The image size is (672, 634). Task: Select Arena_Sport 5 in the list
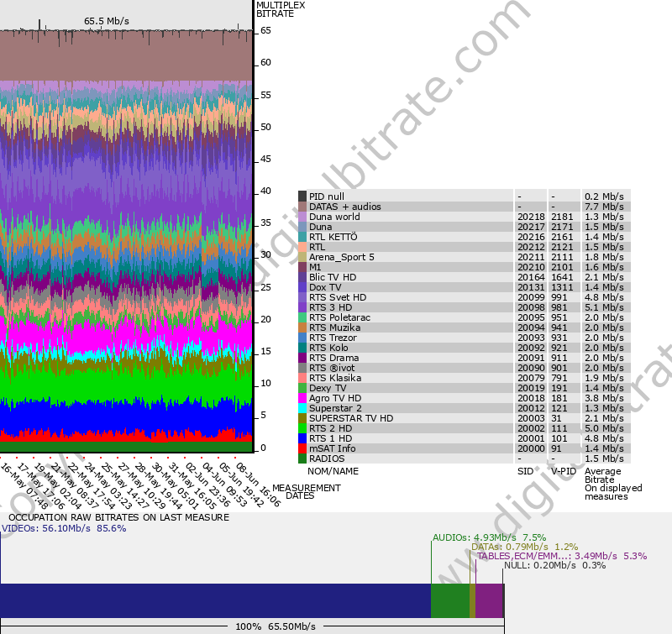[342, 257]
